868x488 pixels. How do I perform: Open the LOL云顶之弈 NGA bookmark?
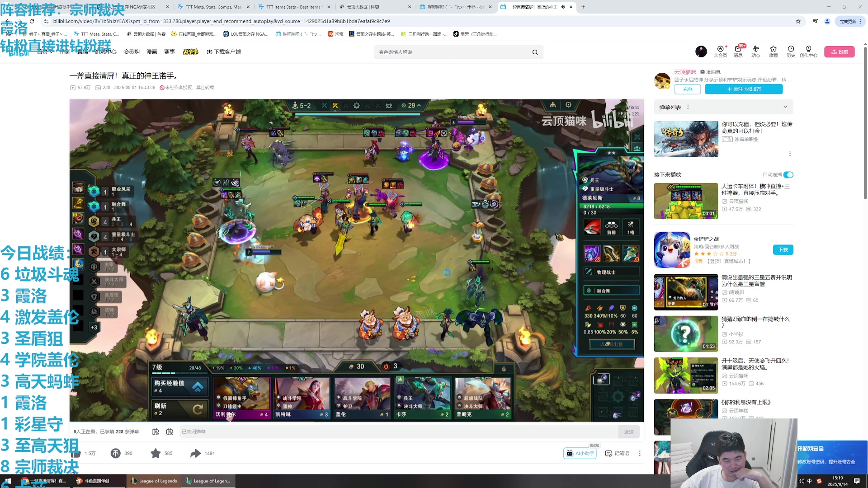click(x=245, y=34)
